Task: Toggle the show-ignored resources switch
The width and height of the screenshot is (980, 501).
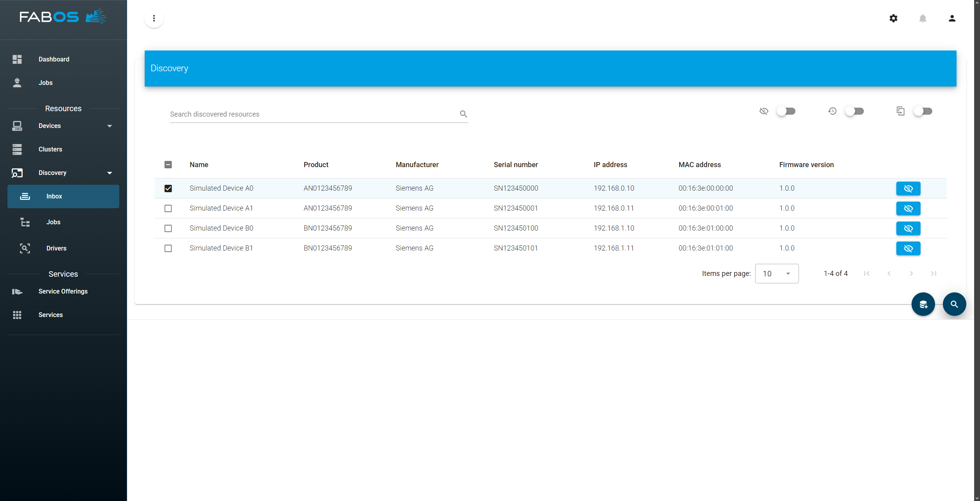Action: 786,112
